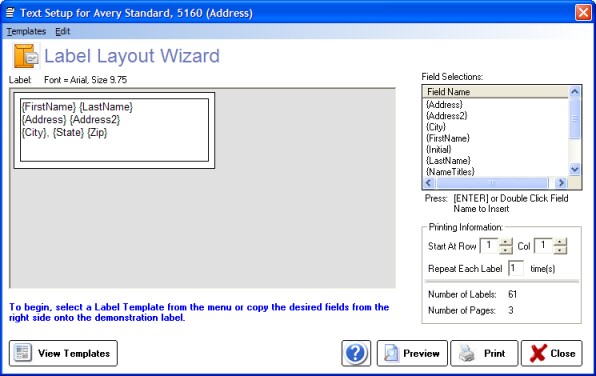The height and width of the screenshot is (376, 596).
Task: Click the Col input box
Action: tap(543, 246)
